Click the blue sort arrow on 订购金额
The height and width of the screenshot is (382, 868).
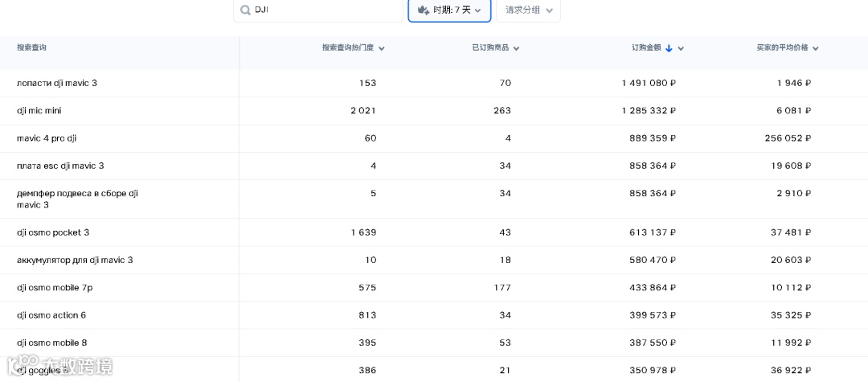669,48
